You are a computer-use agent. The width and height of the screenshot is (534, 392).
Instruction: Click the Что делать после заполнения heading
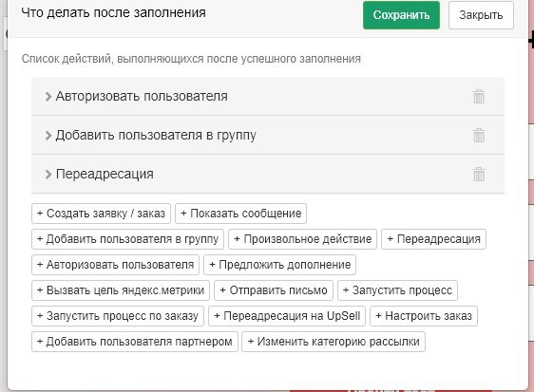(x=113, y=13)
